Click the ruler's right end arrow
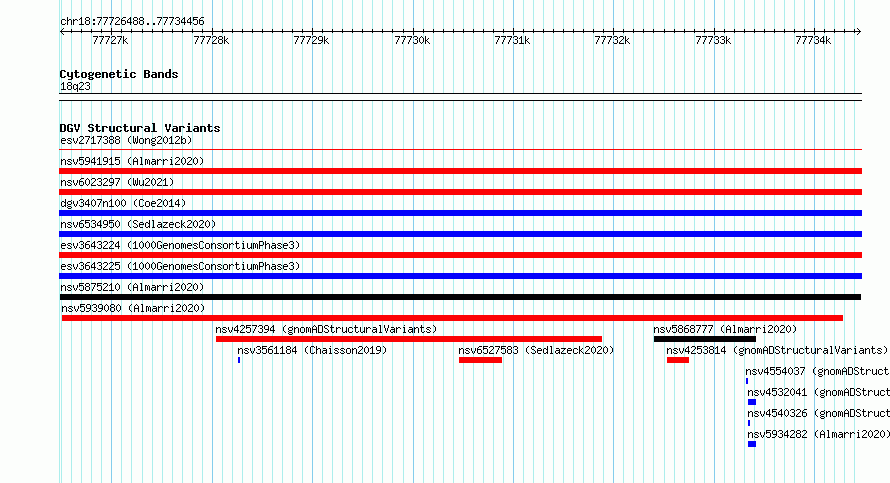The width and height of the screenshot is (890, 483). [x=859, y=31]
